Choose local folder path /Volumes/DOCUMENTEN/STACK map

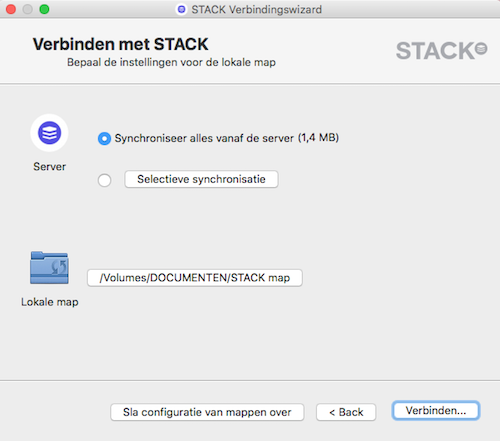coord(195,278)
